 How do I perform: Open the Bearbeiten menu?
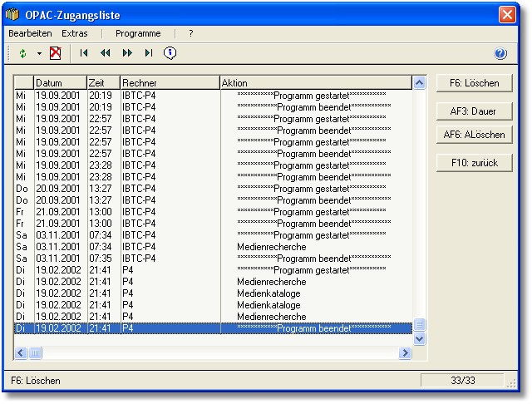point(30,33)
